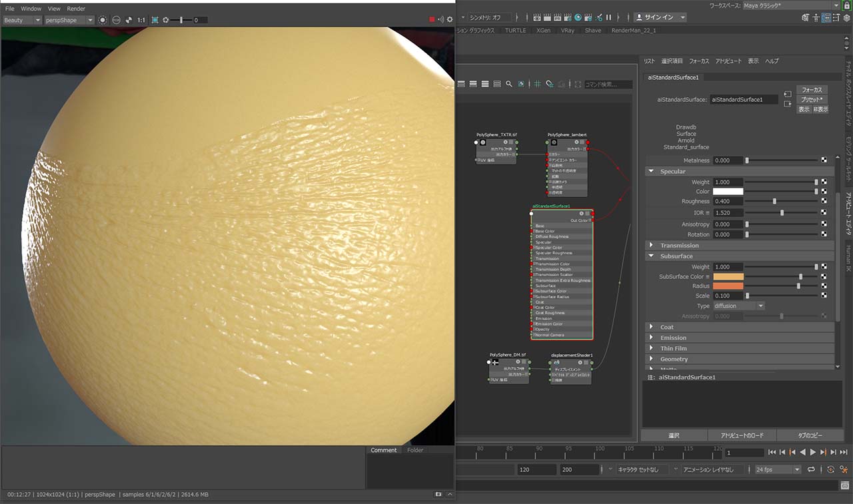Click the Specular Color white swatch
This screenshot has width=853, height=504.
click(x=728, y=192)
